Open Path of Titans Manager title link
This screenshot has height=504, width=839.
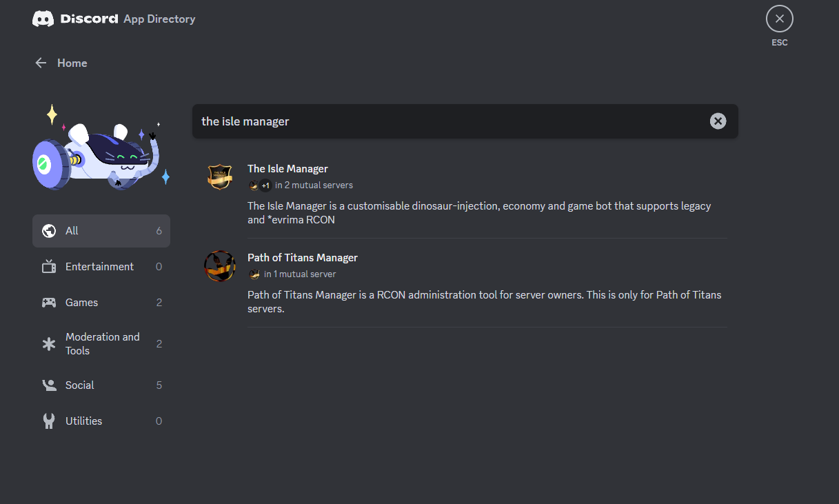(x=303, y=258)
